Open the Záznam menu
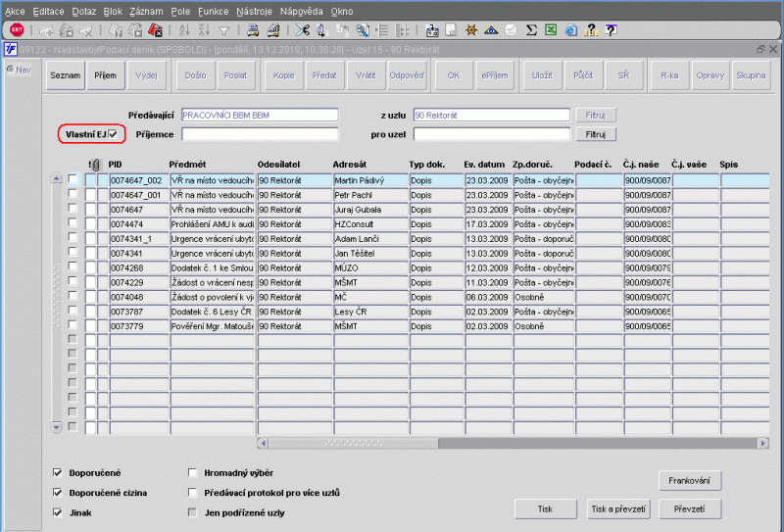The height and width of the screenshot is (532, 784). [146, 11]
